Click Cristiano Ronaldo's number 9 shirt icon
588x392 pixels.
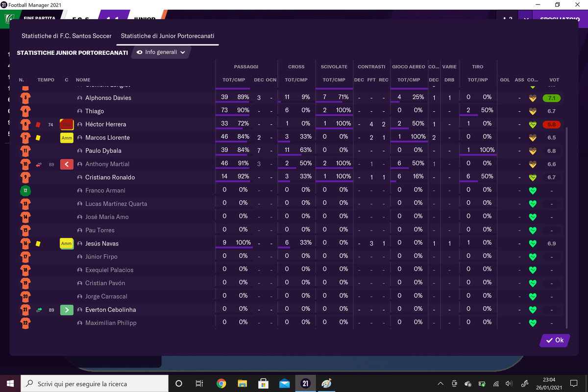coord(25,177)
